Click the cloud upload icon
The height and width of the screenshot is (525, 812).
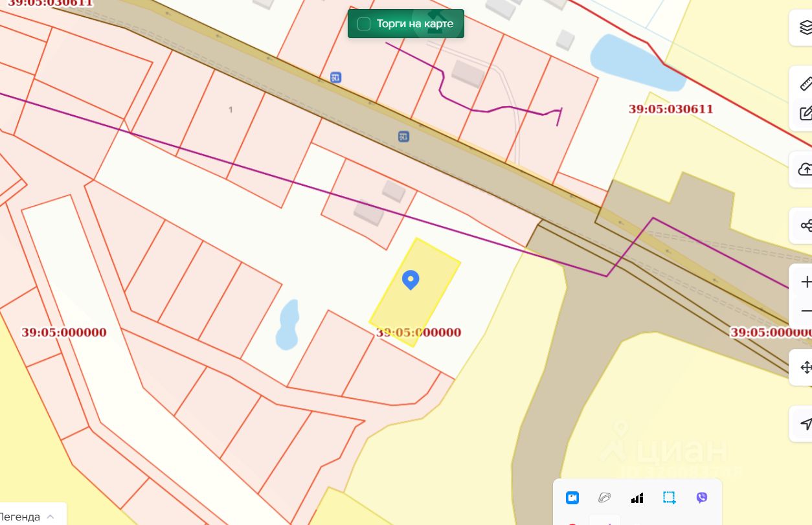click(x=805, y=170)
